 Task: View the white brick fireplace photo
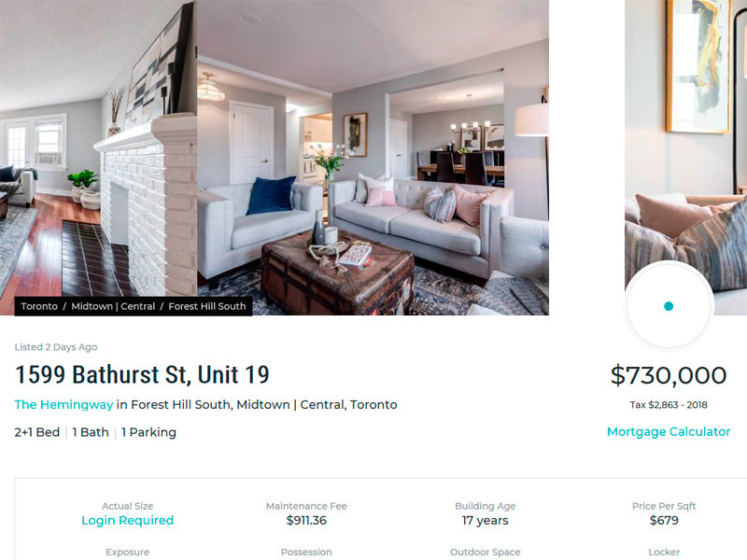pos(98,158)
